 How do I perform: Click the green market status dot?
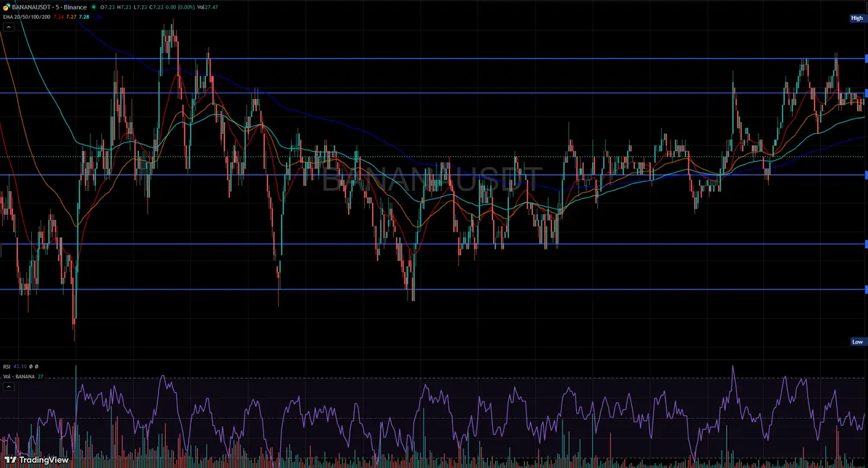click(93, 7)
